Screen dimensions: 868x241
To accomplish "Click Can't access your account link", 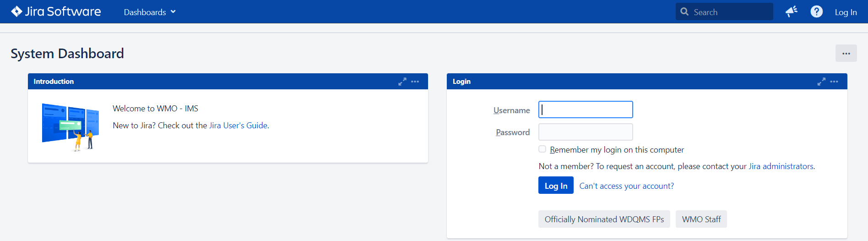I will click(x=626, y=186).
